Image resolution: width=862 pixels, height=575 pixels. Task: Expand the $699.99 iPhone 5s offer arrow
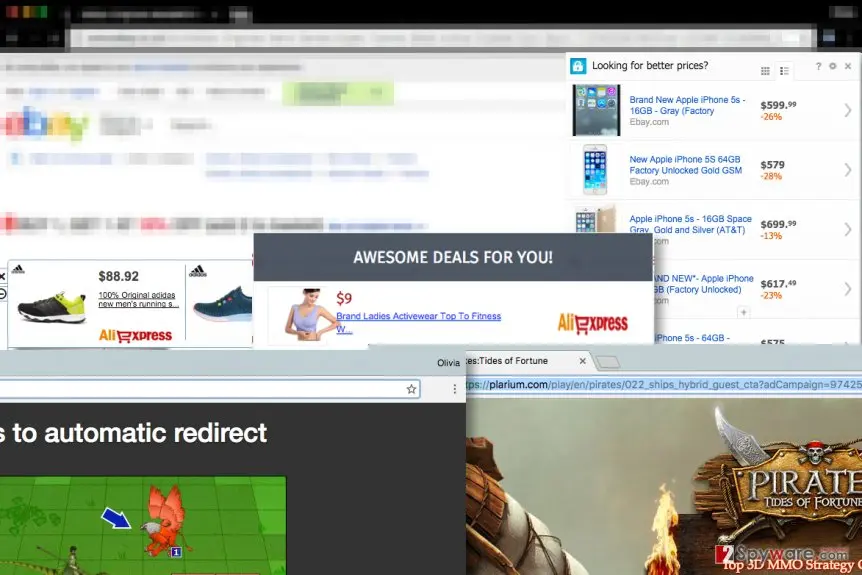[x=847, y=229]
